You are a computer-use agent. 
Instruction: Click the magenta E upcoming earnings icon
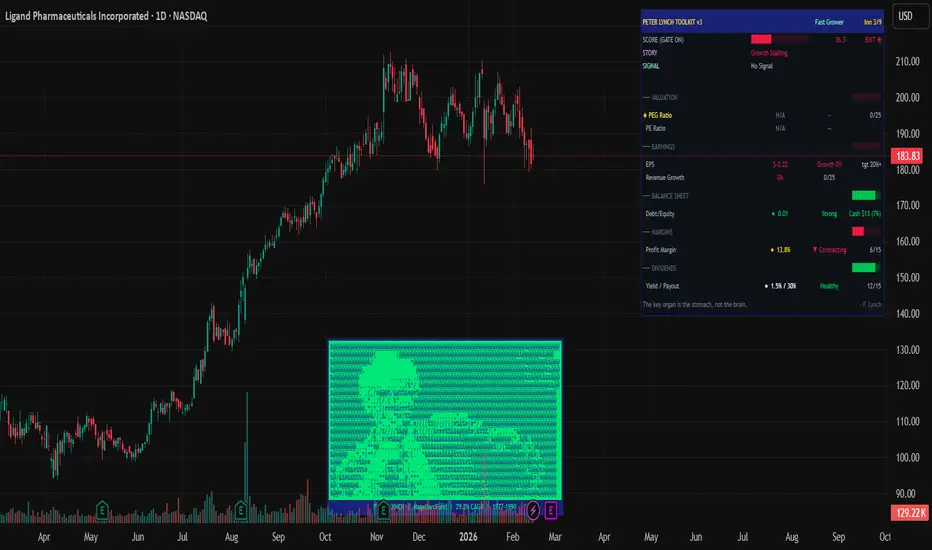tap(551, 510)
